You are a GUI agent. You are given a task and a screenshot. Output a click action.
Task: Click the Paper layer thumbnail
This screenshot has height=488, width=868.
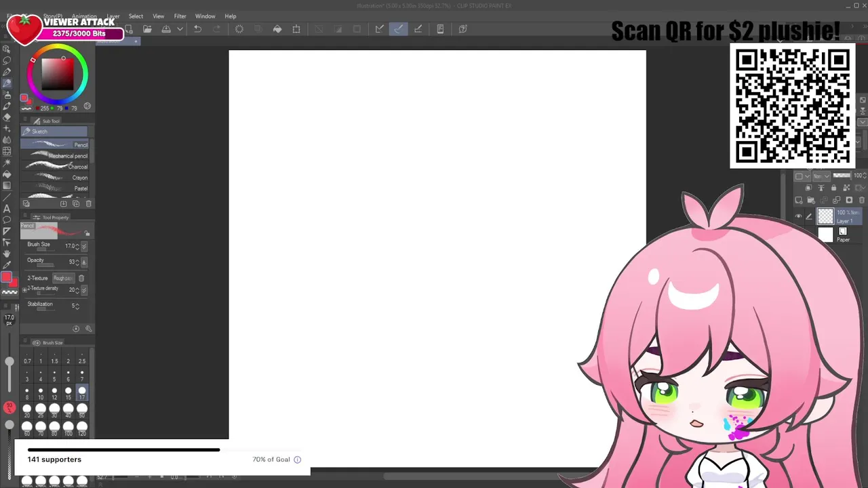coord(825,235)
